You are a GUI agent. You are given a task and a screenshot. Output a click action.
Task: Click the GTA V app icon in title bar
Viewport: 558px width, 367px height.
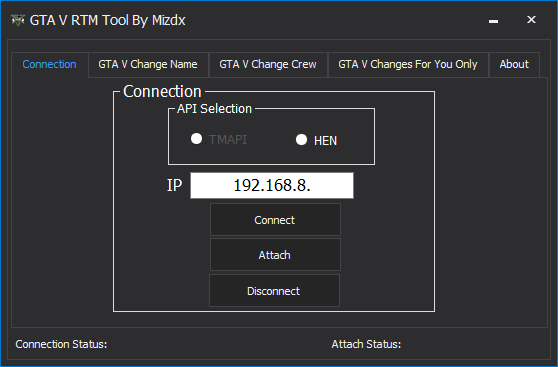coord(18,20)
